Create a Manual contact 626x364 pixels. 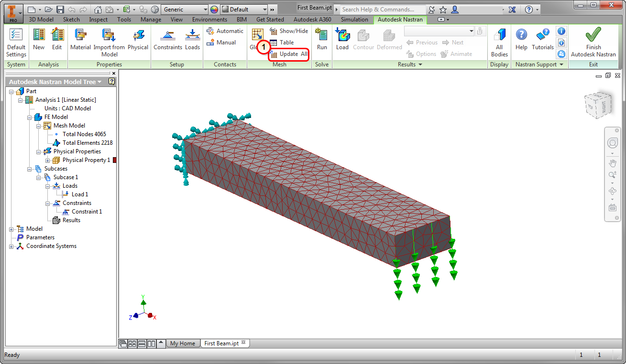221,43
